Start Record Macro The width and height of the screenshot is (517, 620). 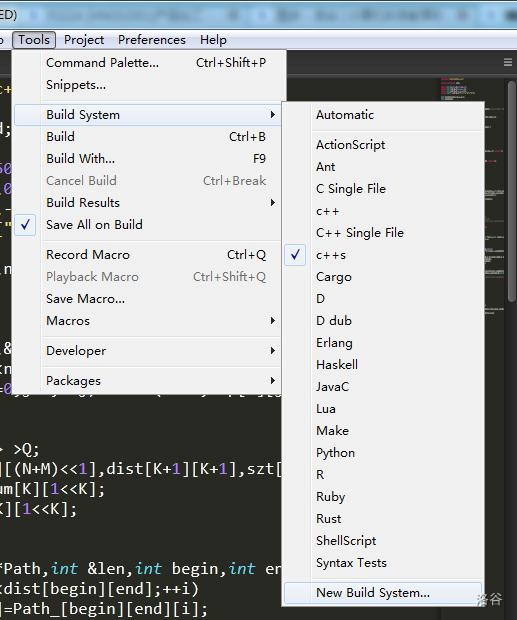pyautogui.click(x=148, y=255)
